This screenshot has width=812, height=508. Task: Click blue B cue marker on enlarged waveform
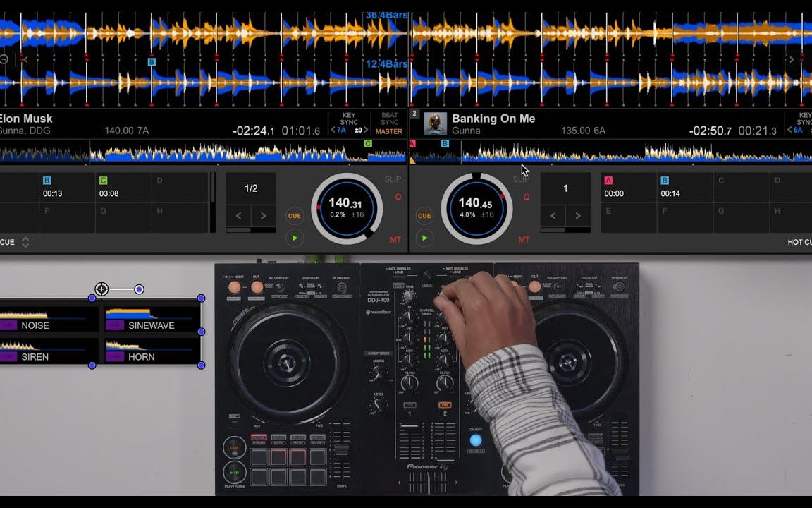(152, 61)
